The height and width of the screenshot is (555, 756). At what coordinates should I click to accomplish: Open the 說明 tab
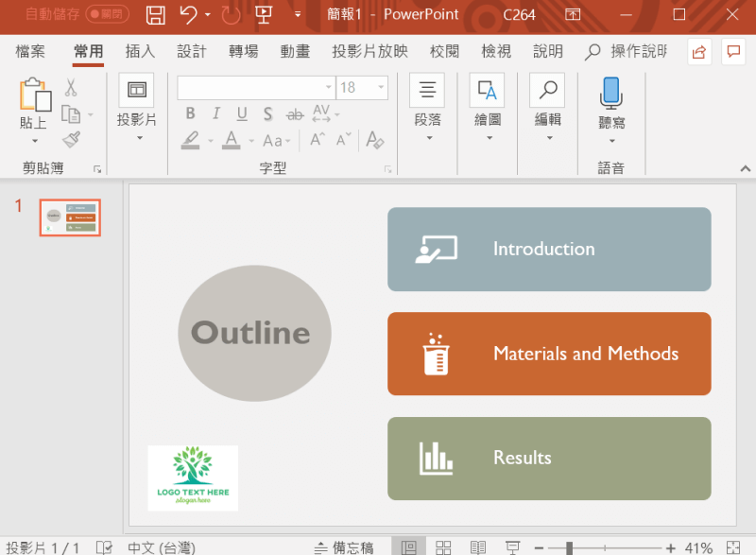(548, 51)
